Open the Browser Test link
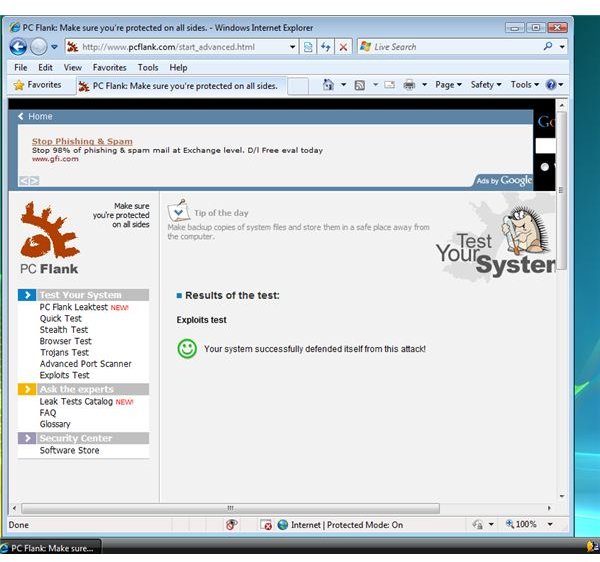600x562 pixels. [x=65, y=341]
